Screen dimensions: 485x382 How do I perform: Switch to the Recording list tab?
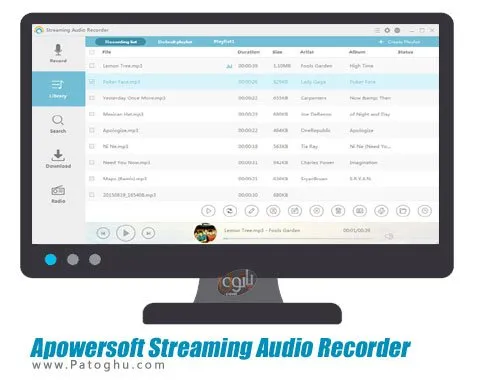[121, 42]
